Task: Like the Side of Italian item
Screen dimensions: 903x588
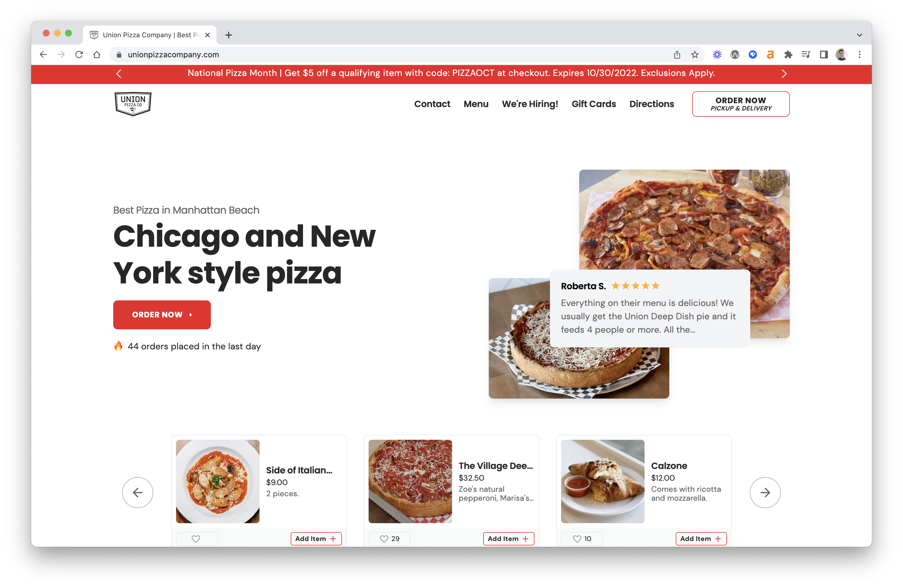Action: [x=196, y=539]
